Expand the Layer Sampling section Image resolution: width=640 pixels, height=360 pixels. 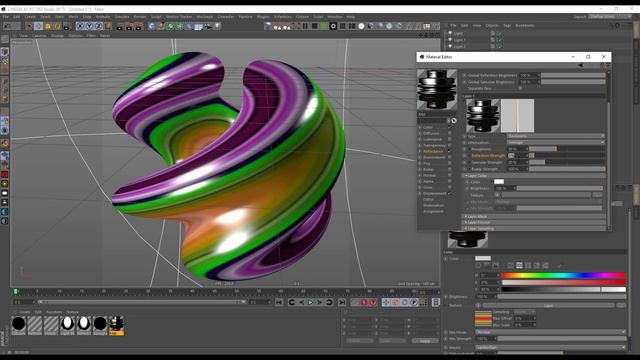(534, 228)
